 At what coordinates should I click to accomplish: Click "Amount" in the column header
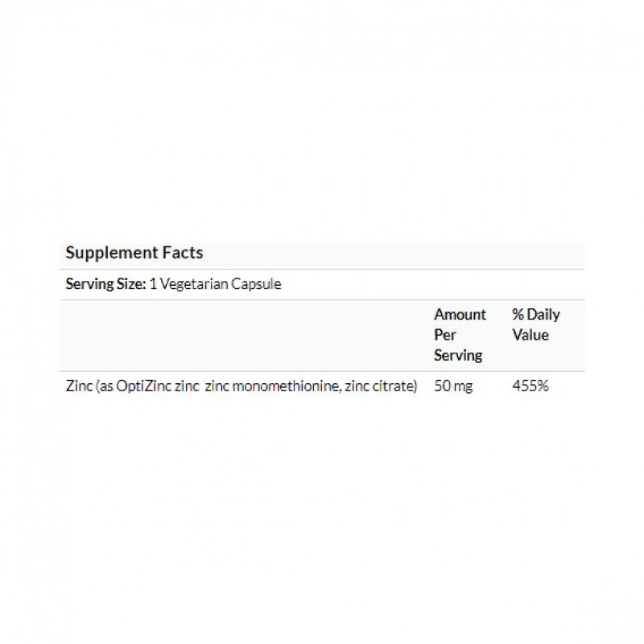pos(460,315)
